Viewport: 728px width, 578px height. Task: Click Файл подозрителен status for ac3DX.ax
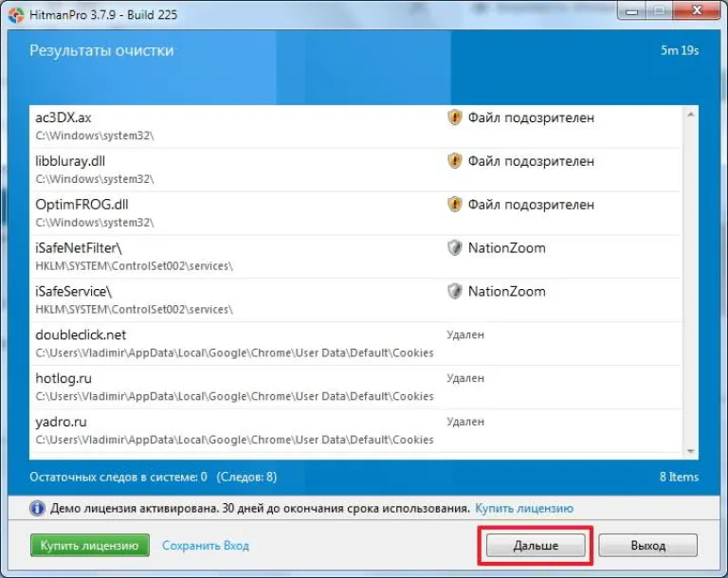tap(531, 117)
